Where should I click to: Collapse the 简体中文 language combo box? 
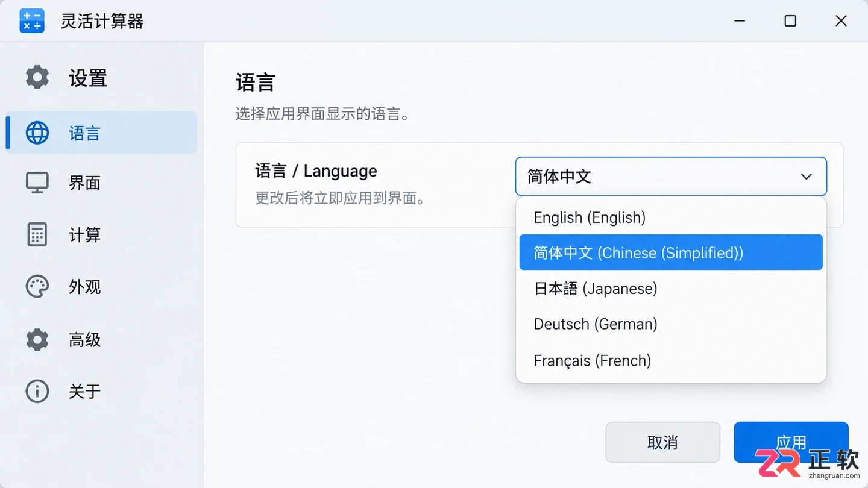pos(671,177)
